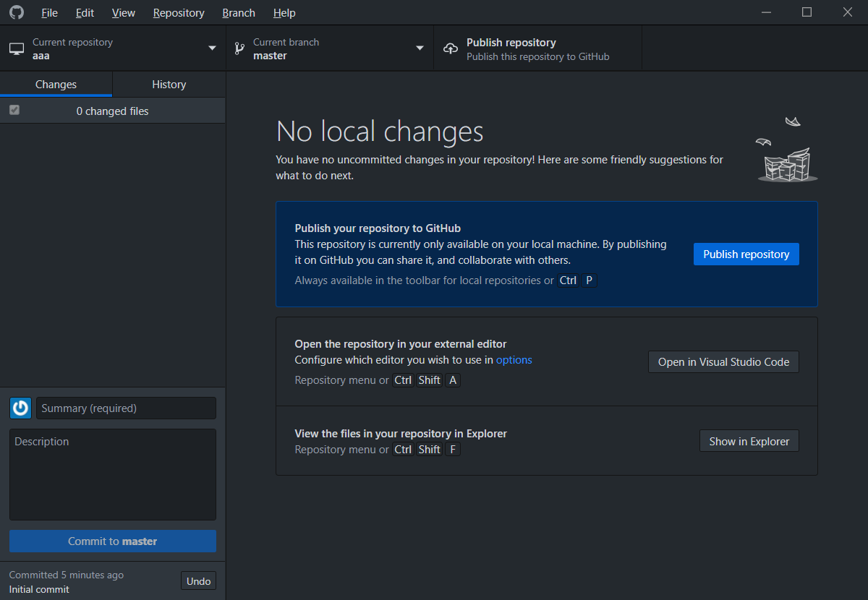This screenshot has height=600, width=868.
Task: Click the cloud upload publish icon
Action: pyautogui.click(x=451, y=49)
